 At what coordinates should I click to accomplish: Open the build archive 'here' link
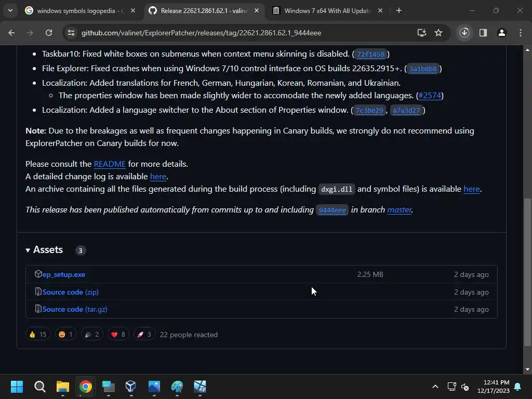(x=472, y=189)
